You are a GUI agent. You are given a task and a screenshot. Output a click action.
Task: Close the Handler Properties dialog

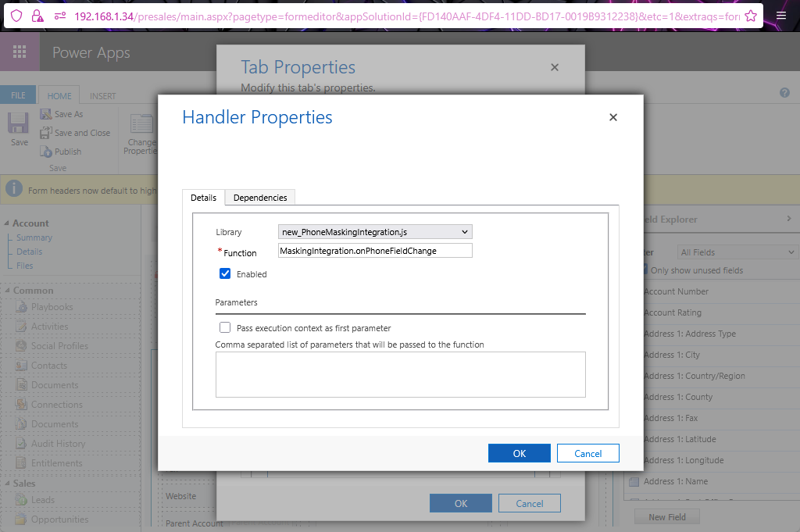coord(613,117)
